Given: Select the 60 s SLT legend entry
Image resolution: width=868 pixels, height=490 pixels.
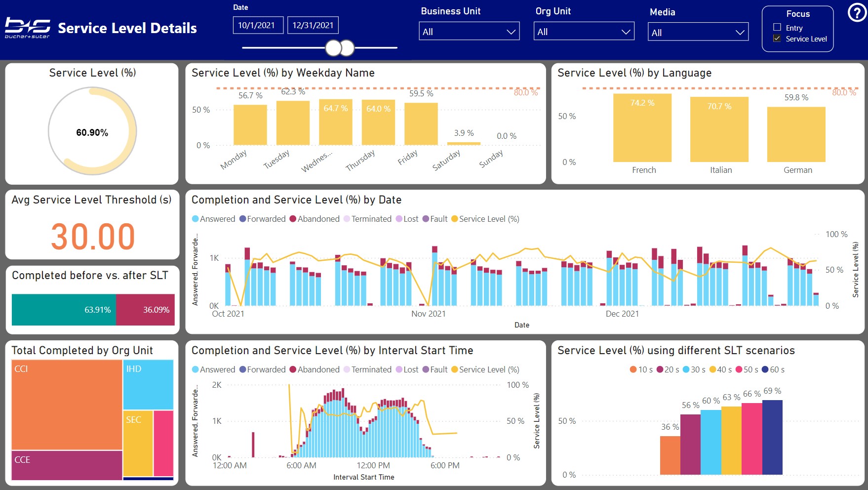Looking at the screenshot, I should pyautogui.click(x=773, y=369).
